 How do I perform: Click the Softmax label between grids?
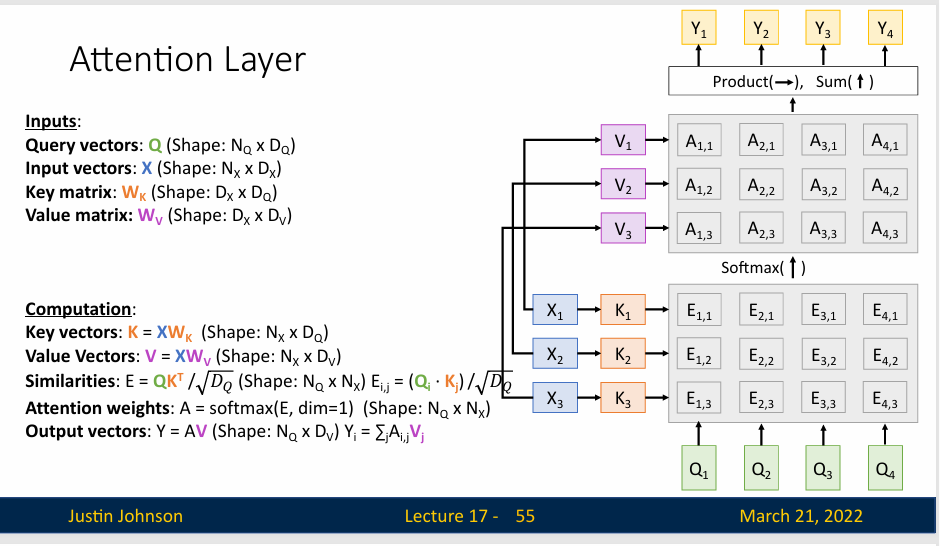[x=763, y=267]
